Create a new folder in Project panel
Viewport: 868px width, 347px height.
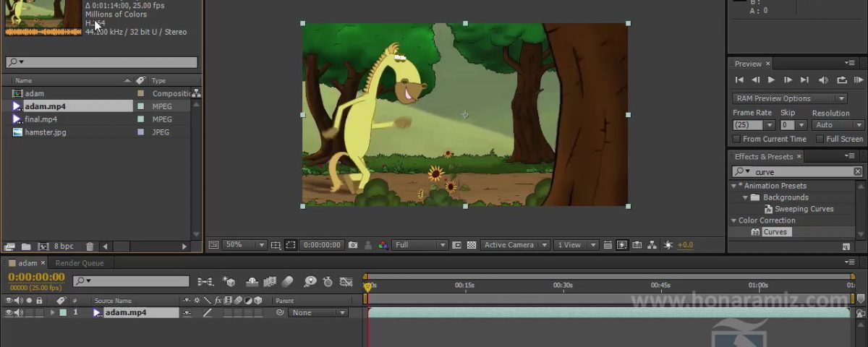point(26,247)
